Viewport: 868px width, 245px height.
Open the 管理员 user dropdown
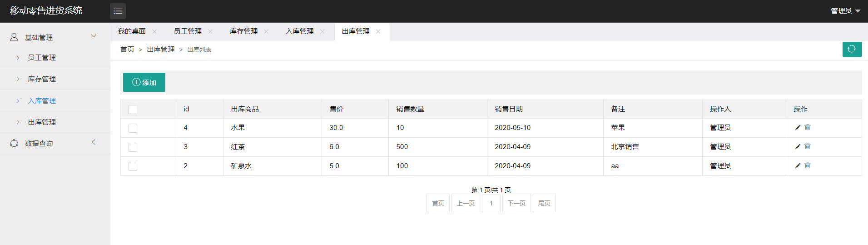(845, 11)
